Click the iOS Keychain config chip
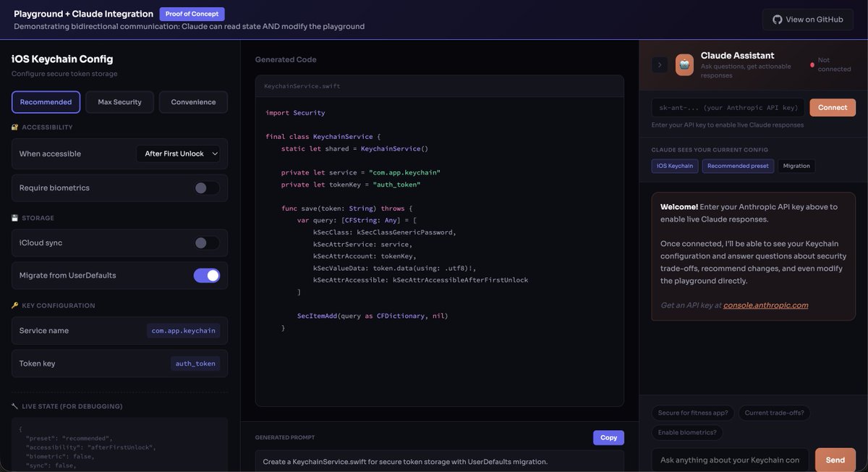Image resolution: width=868 pixels, height=472 pixels. 675,166
